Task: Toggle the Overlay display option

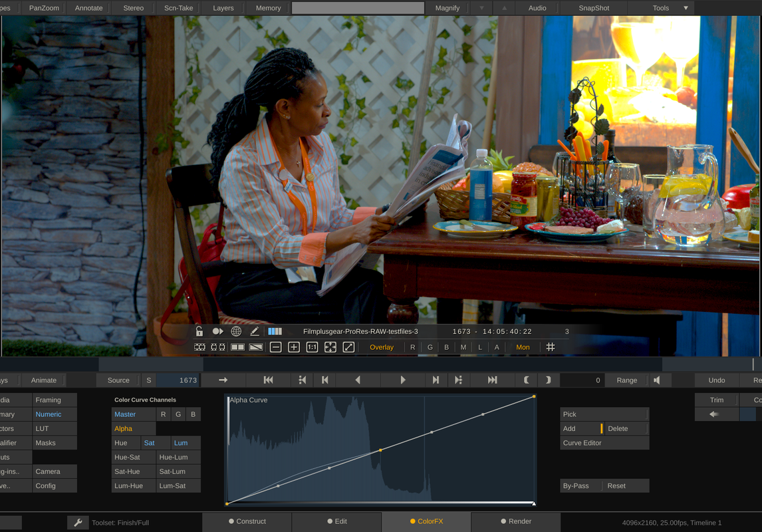Action: point(382,347)
